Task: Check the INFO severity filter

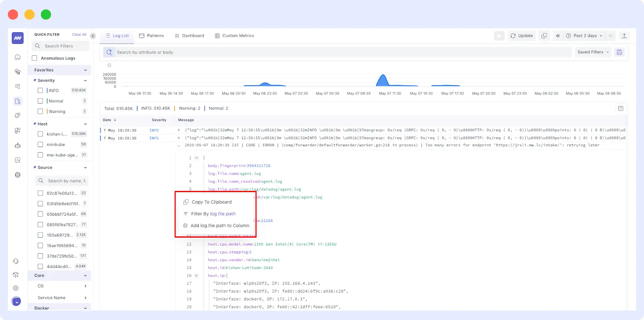Action: pos(40,90)
